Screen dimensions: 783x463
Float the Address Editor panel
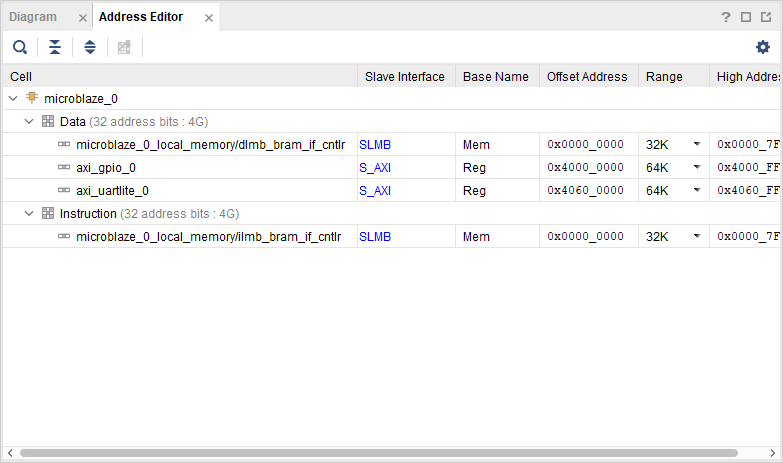click(x=766, y=17)
